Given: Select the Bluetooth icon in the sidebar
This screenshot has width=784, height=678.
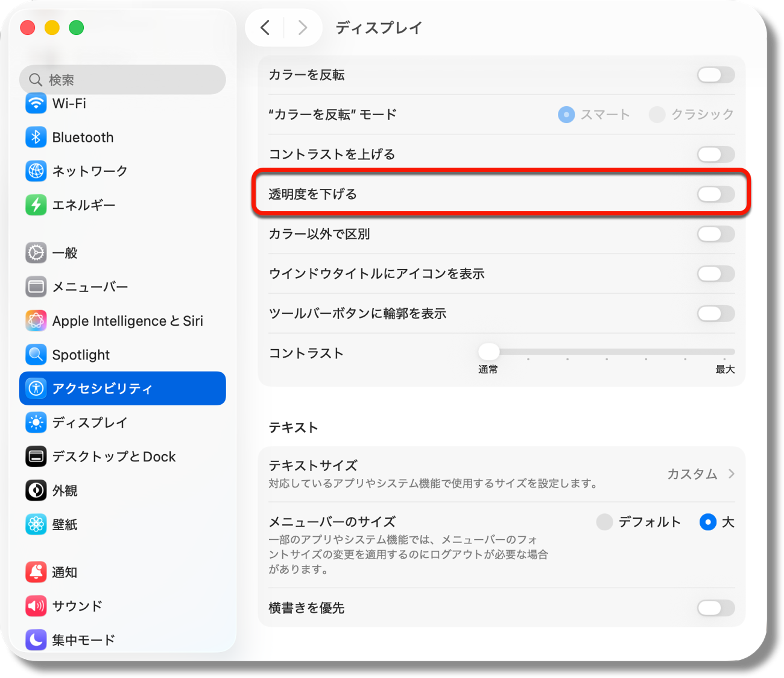Looking at the screenshot, I should [36, 137].
